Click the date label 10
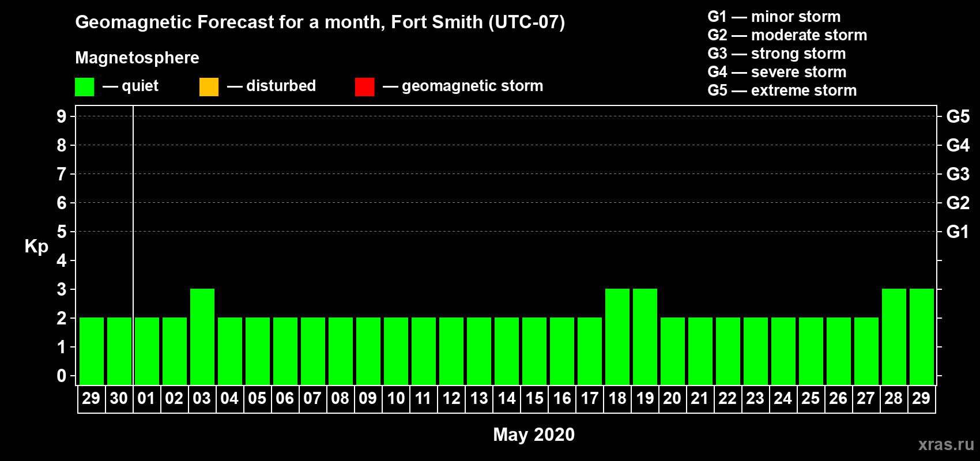 click(x=395, y=398)
